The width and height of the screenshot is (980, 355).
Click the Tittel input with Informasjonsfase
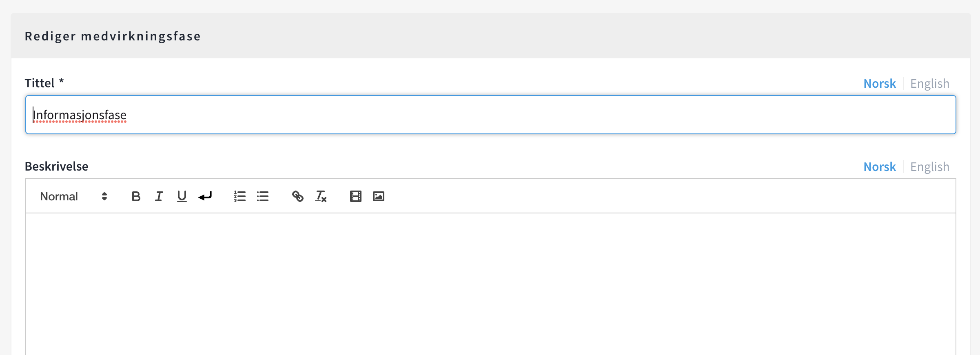point(490,115)
